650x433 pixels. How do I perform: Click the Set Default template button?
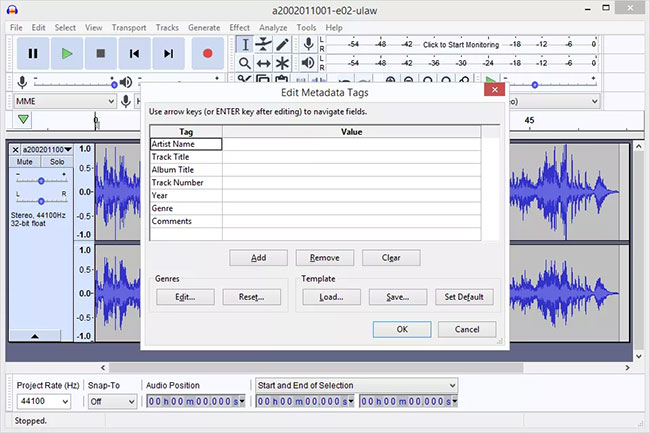coord(464,297)
